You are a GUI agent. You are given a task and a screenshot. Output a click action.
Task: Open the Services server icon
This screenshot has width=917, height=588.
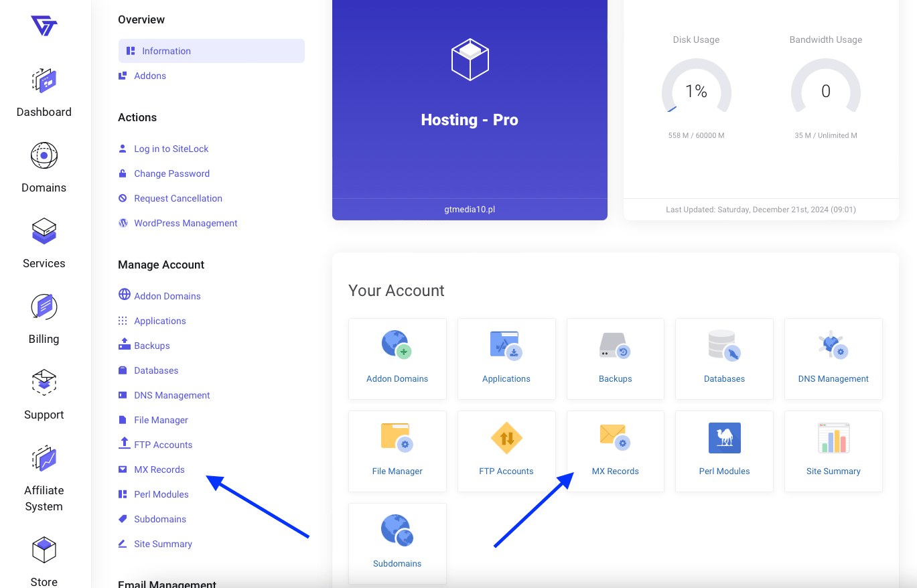(x=44, y=231)
